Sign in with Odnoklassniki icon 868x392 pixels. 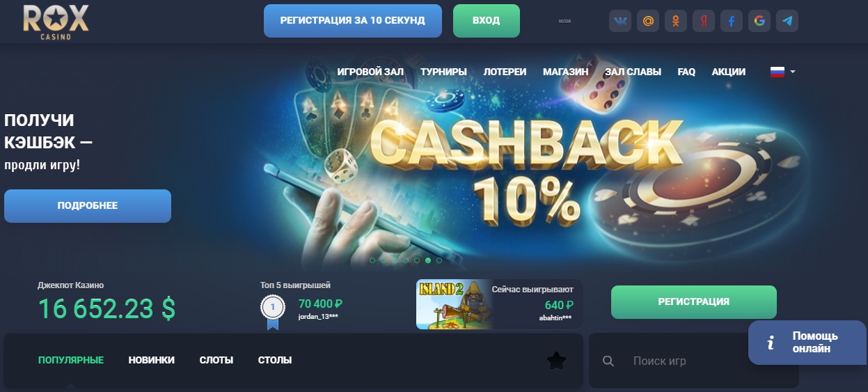[x=676, y=21]
